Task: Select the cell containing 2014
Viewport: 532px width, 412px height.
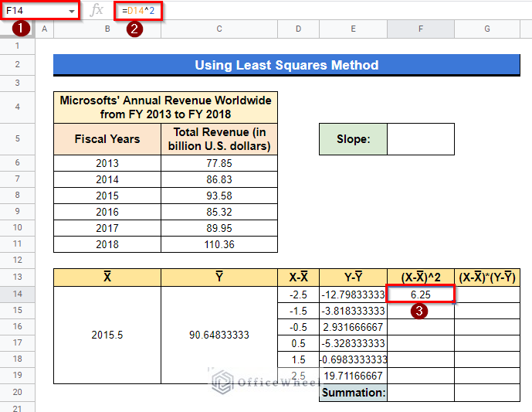Action: (x=107, y=179)
